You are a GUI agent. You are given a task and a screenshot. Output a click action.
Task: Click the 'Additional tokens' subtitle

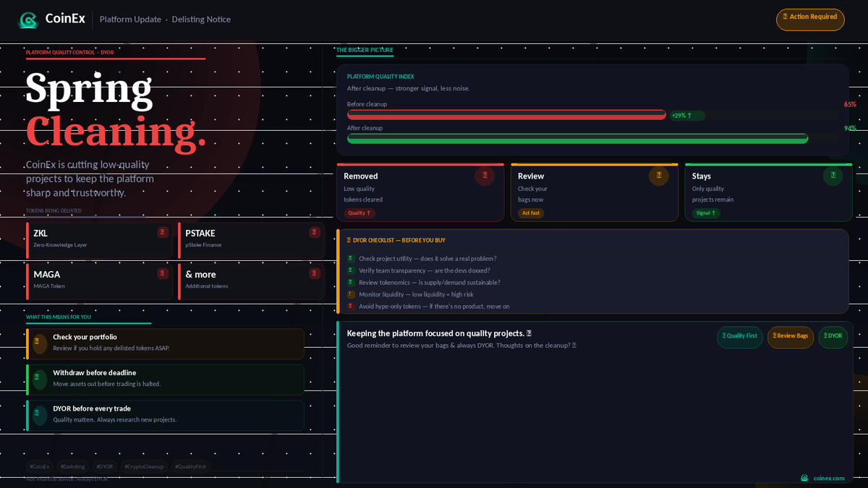(207, 286)
